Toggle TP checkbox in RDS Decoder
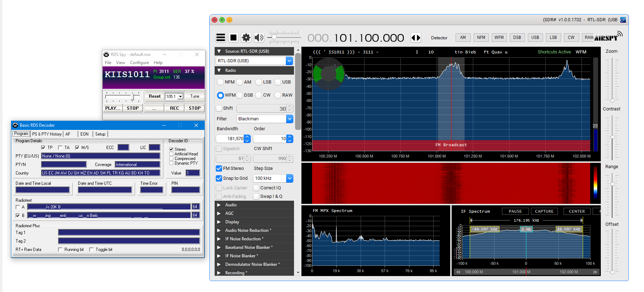Screen dimensions: 644x292 click(43, 148)
